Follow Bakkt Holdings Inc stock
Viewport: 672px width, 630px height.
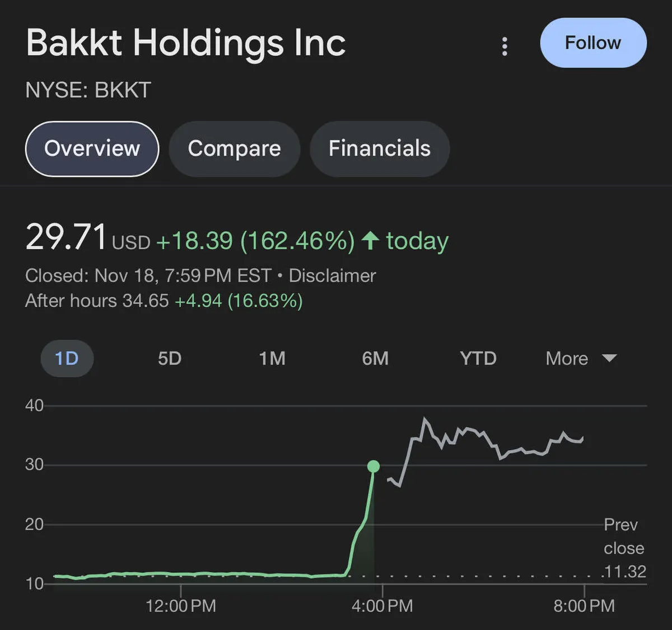593,43
